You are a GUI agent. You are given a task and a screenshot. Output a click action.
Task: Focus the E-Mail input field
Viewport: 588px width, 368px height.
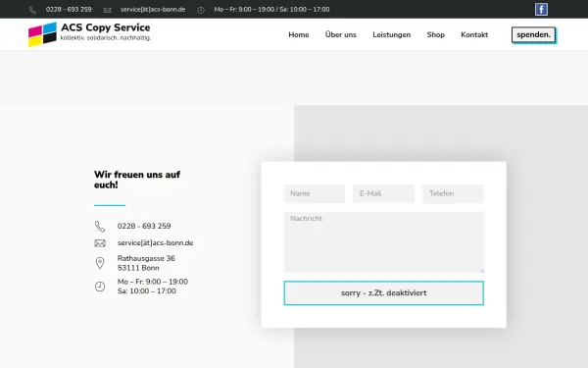pyautogui.click(x=383, y=193)
